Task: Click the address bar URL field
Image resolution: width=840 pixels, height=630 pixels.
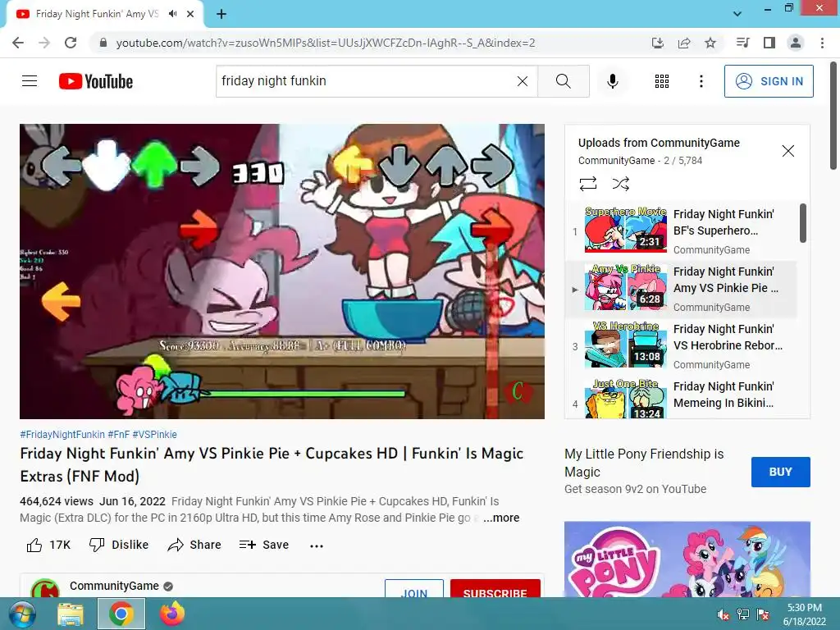Action: pyautogui.click(x=325, y=43)
